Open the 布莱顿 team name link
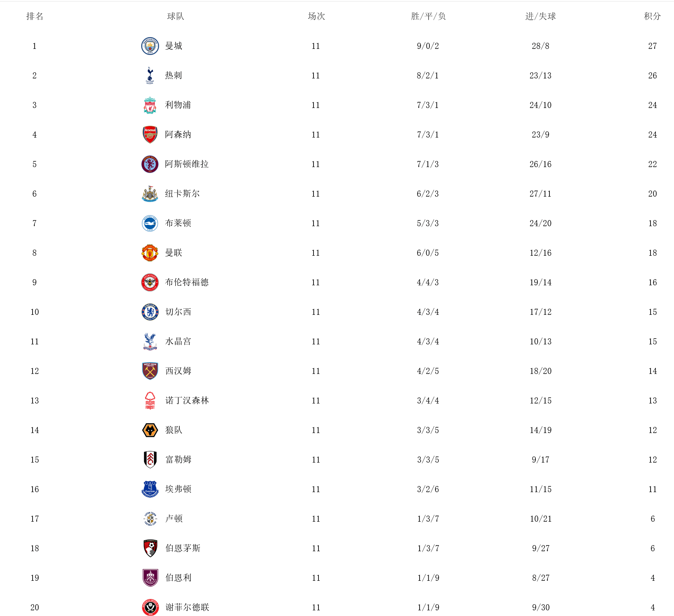674x616 pixels. click(178, 223)
